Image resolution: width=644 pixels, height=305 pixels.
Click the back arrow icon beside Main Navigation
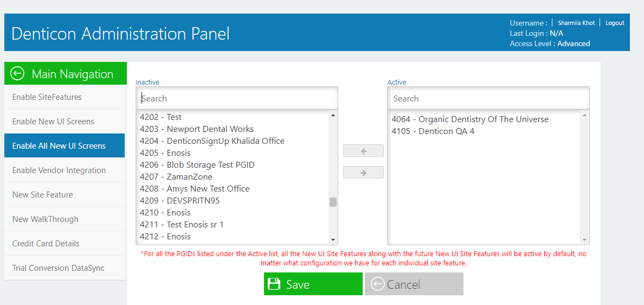pyautogui.click(x=18, y=74)
